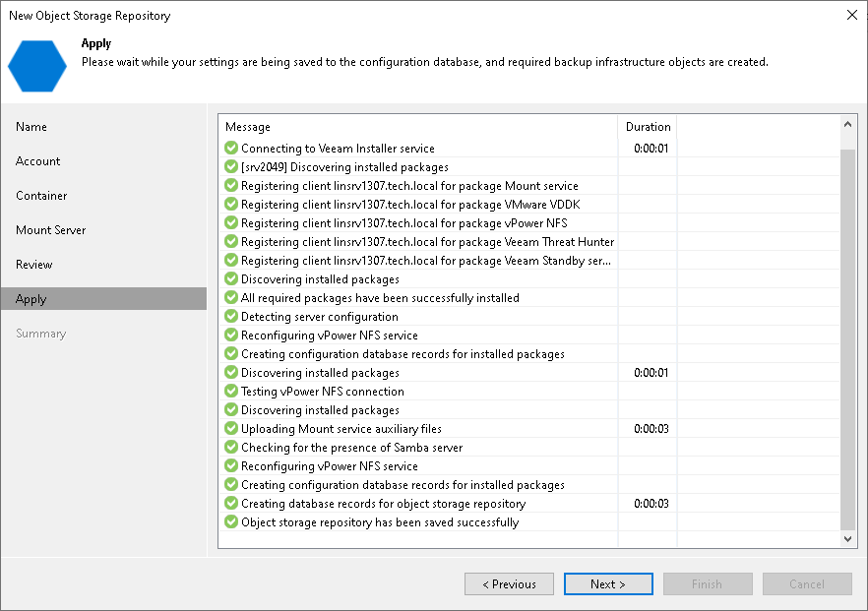Switch to the Review wizard step
This screenshot has width=868, height=611.
(x=34, y=264)
